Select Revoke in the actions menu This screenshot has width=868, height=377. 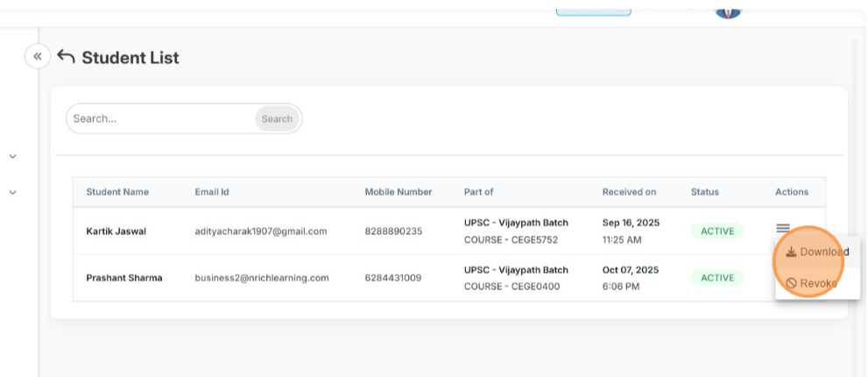click(x=811, y=283)
